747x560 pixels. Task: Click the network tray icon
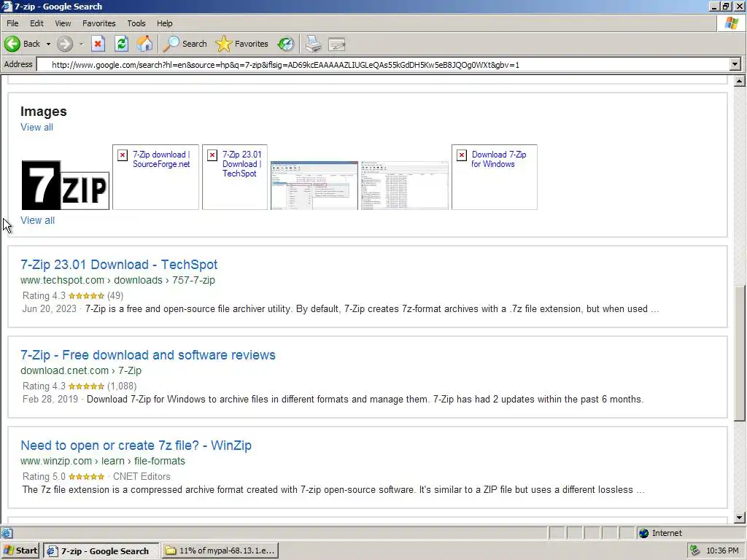(x=695, y=551)
